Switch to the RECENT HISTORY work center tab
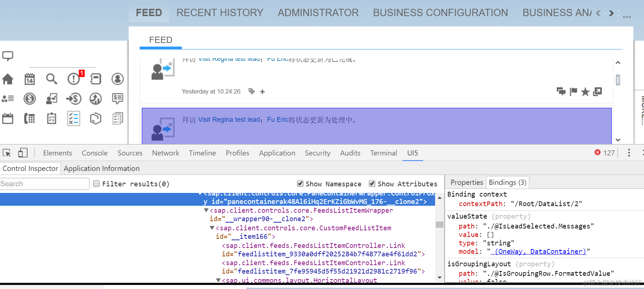The height and width of the screenshot is (289, 644). [x=220, y=13]
